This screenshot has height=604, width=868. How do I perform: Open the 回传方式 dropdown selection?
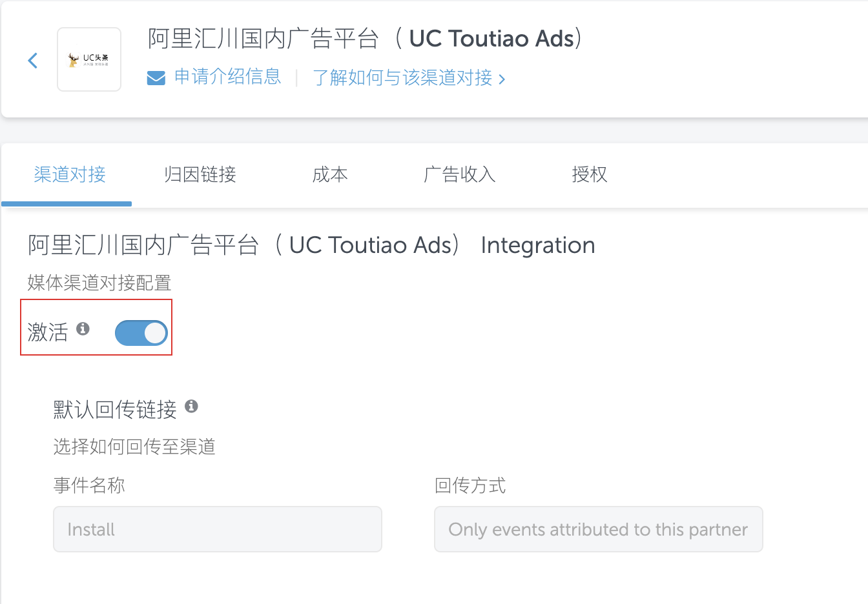pos(599,529)
